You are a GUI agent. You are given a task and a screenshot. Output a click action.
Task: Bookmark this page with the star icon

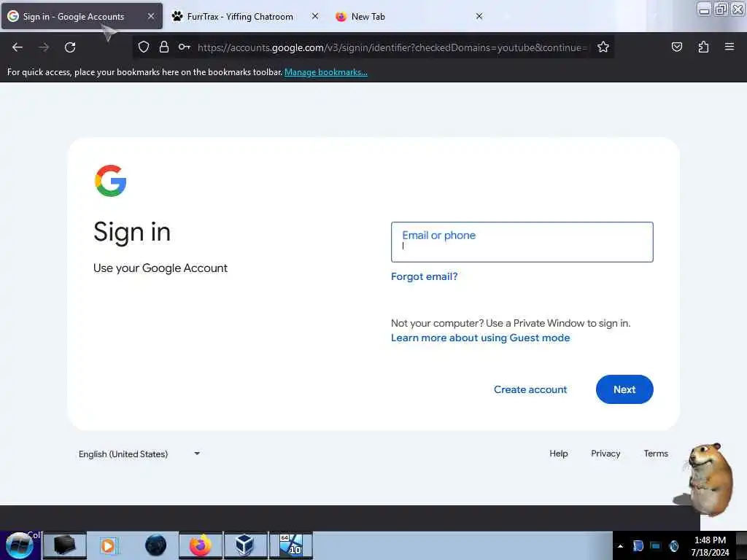[x=603, y=47]
